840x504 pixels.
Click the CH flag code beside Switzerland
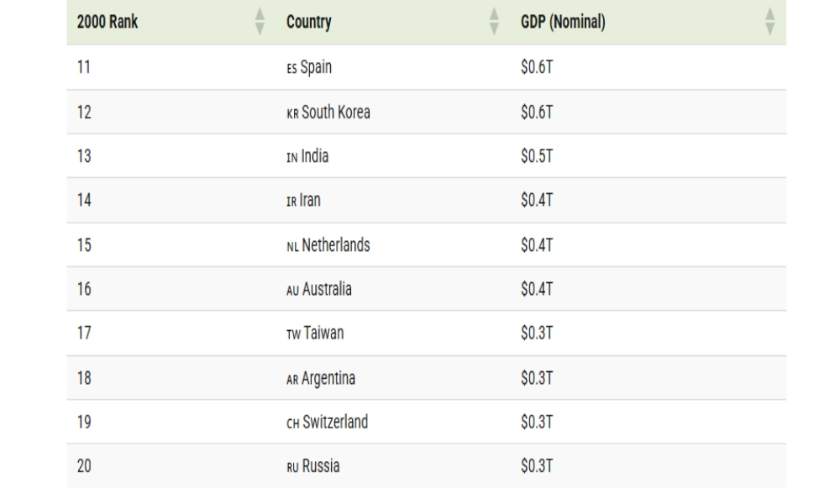coord(292,423)
